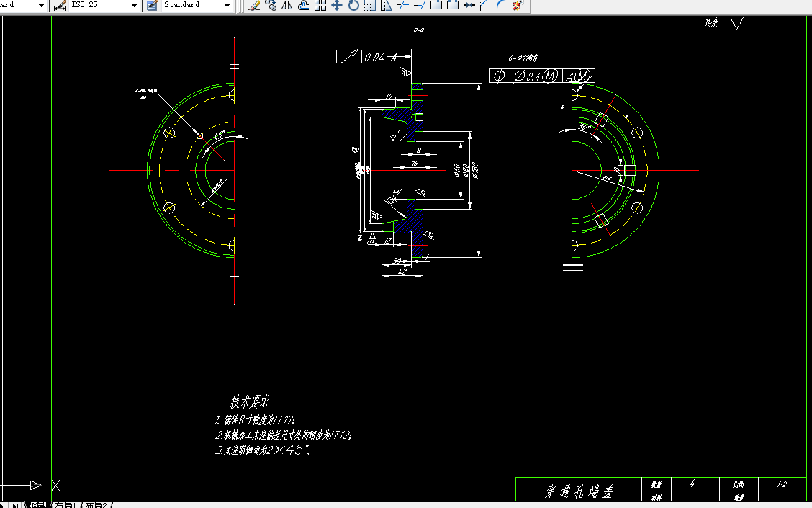Select the Ø0.4 position tolerance frame
812x508 pixels.
[541, 76]
